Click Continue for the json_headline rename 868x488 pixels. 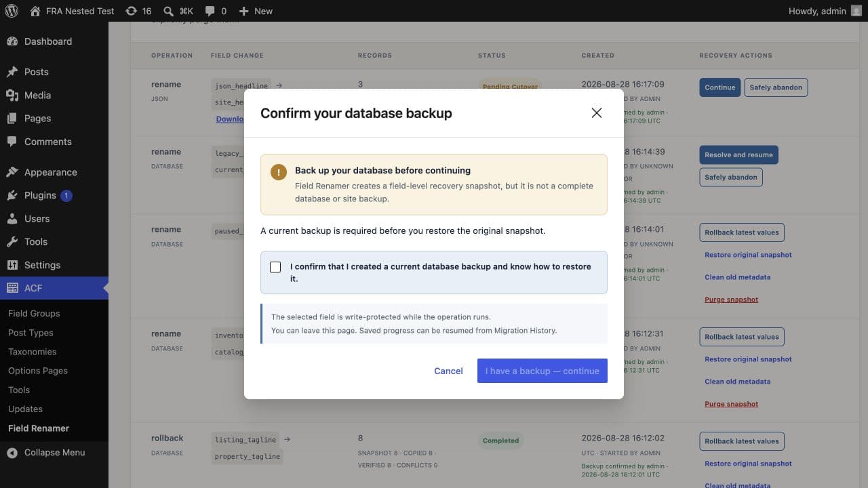[719, 87]
